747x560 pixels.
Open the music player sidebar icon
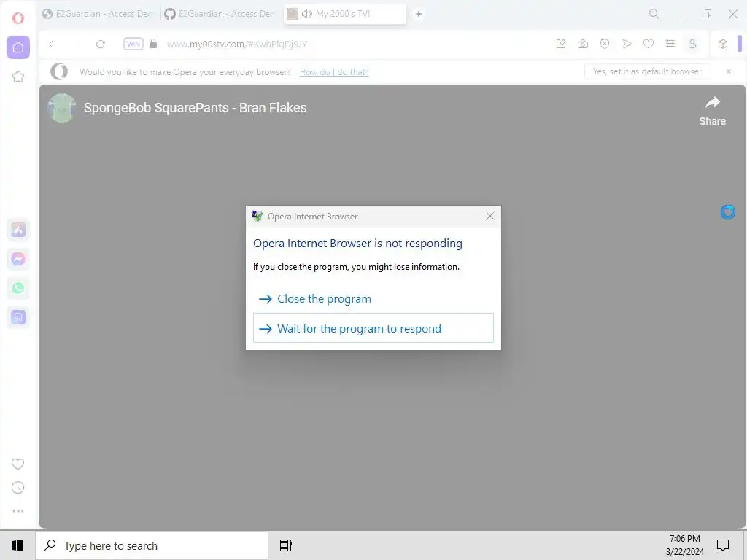click(18, 317)
